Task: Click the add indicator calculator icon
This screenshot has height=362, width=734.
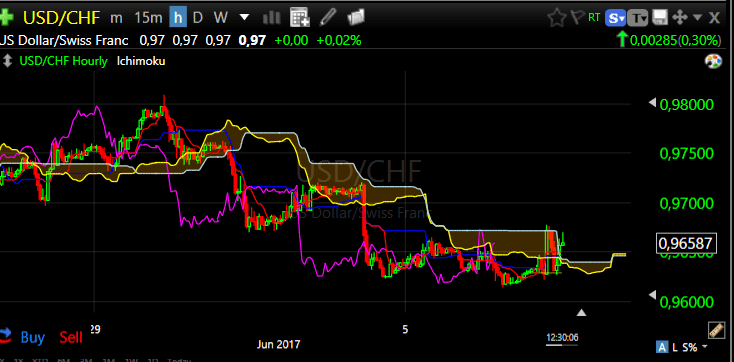Action: [x=300, y=18]
